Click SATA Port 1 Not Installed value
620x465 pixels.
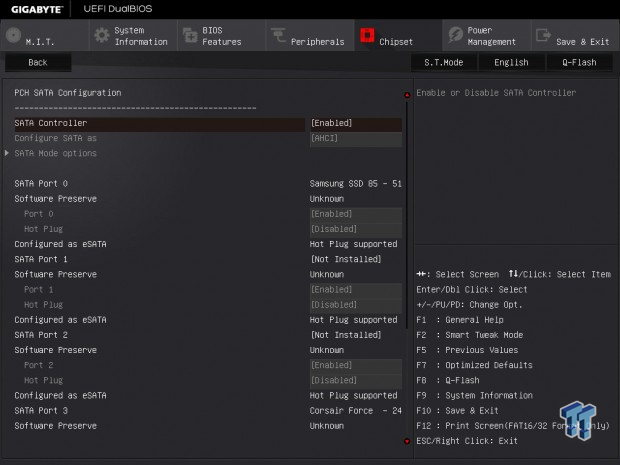coord(346,259)
